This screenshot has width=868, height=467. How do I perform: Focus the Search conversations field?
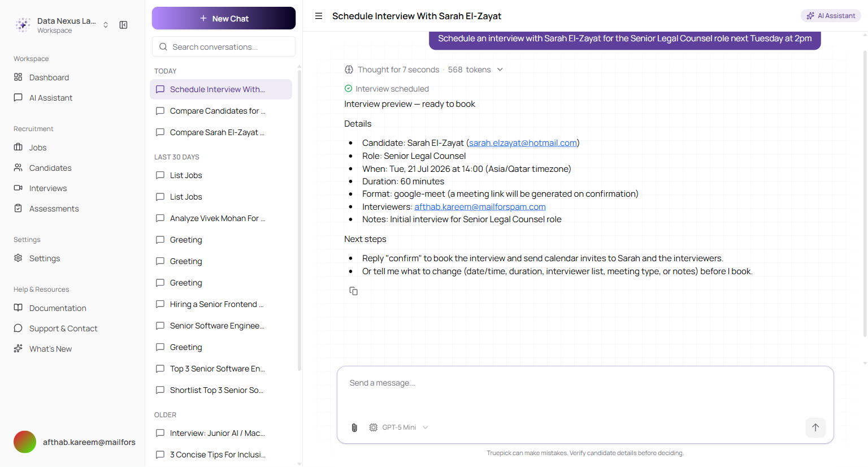click(224, 46)
